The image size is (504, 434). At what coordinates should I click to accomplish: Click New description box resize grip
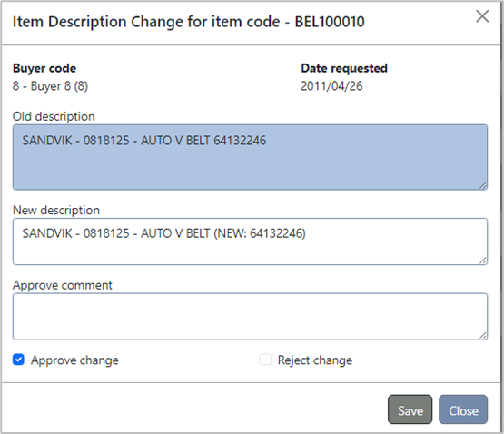tap(483, 261)
